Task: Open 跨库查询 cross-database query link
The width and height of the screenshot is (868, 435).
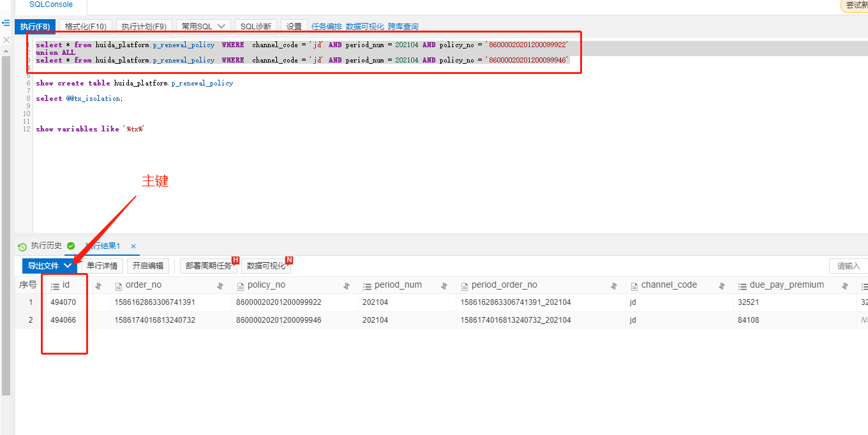Action: 403,27
